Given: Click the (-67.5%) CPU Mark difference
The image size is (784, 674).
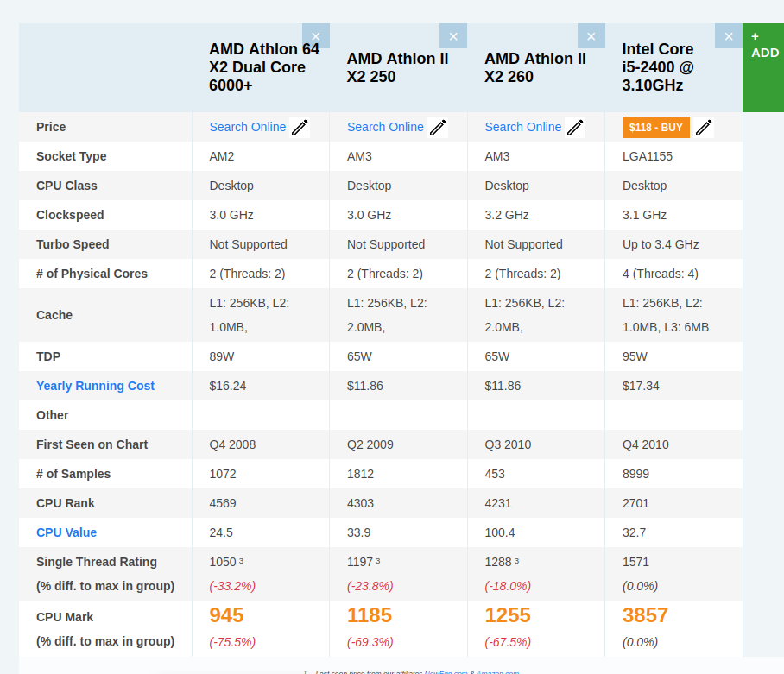Looking at the screenshot, I should click(508, 642).
